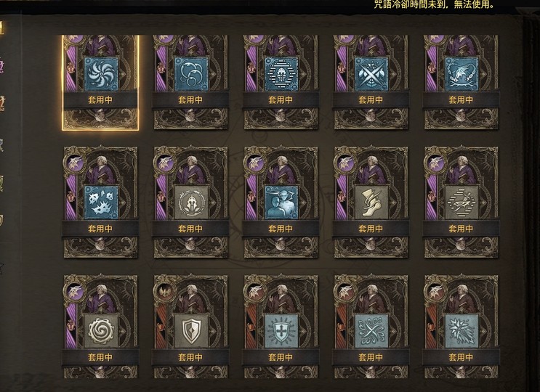This screenshot has height=392, width=540.
Task: Select the swirling vortex skill icon
Action: pos(101,74)
